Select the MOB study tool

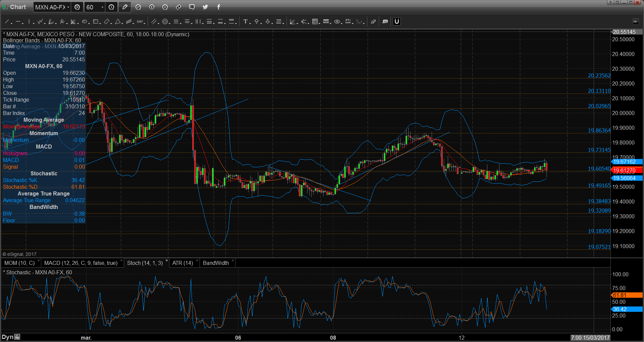(326, 22)
